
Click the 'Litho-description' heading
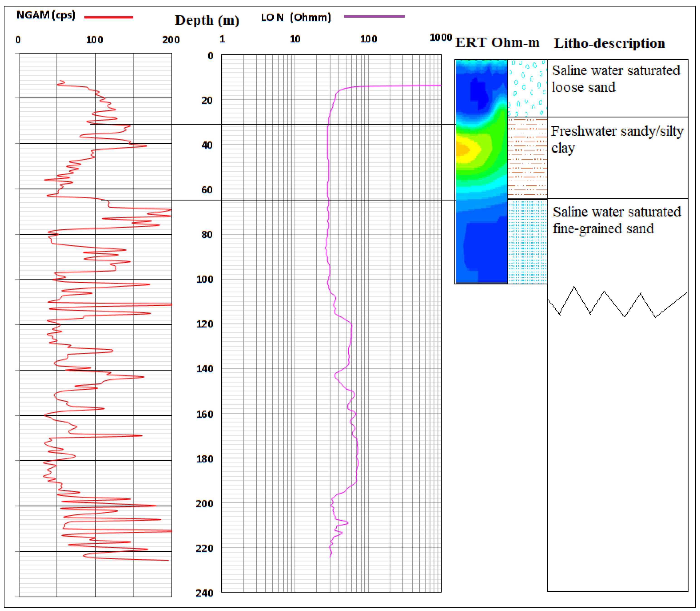[x=609, y=43]
